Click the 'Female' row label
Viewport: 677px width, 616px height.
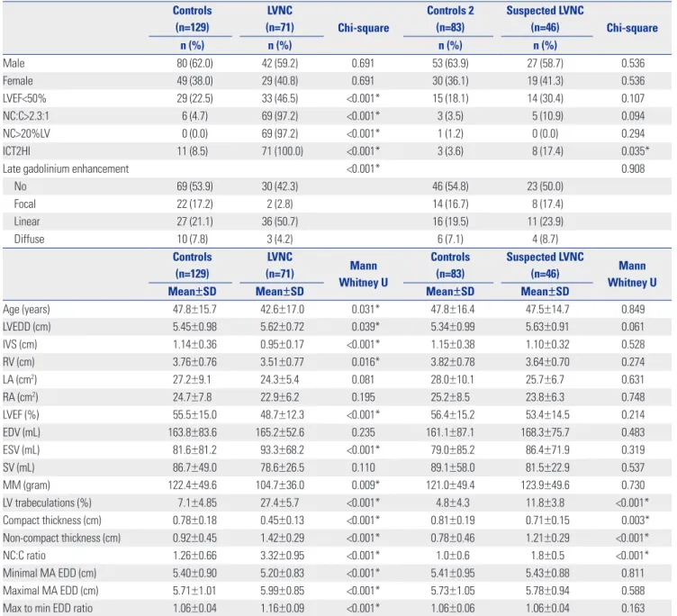pos(18,81)
